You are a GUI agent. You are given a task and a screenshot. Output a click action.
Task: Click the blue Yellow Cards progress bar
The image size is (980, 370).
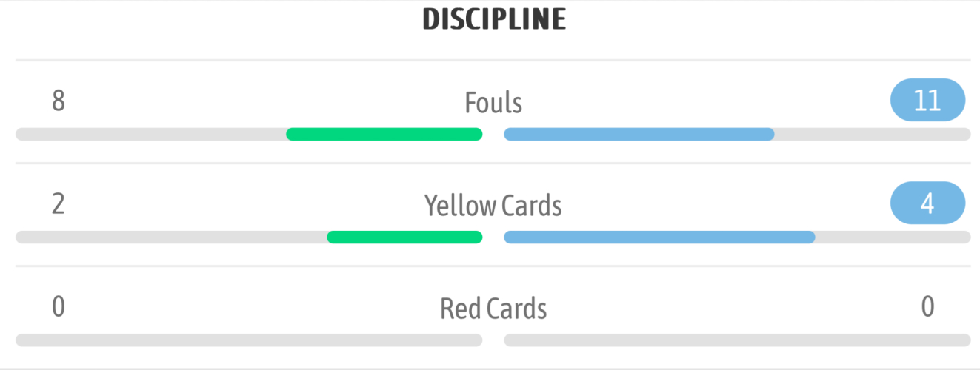(x=659, y=238)
